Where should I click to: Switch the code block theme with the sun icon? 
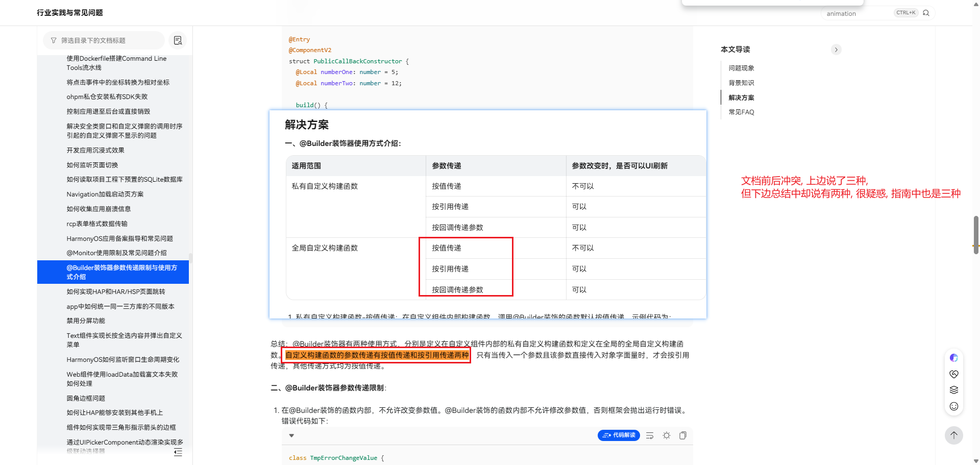(667, 435)
